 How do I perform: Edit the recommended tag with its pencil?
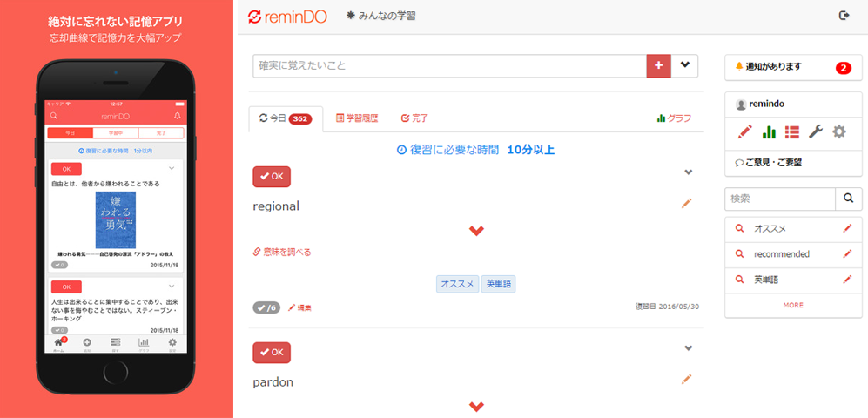click(x=847, y=254)
